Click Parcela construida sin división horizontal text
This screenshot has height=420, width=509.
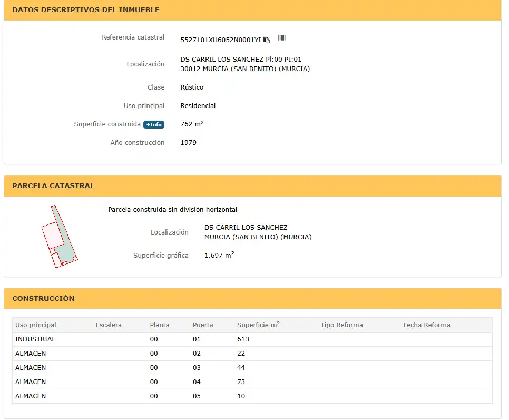click(x=173, y=210)
